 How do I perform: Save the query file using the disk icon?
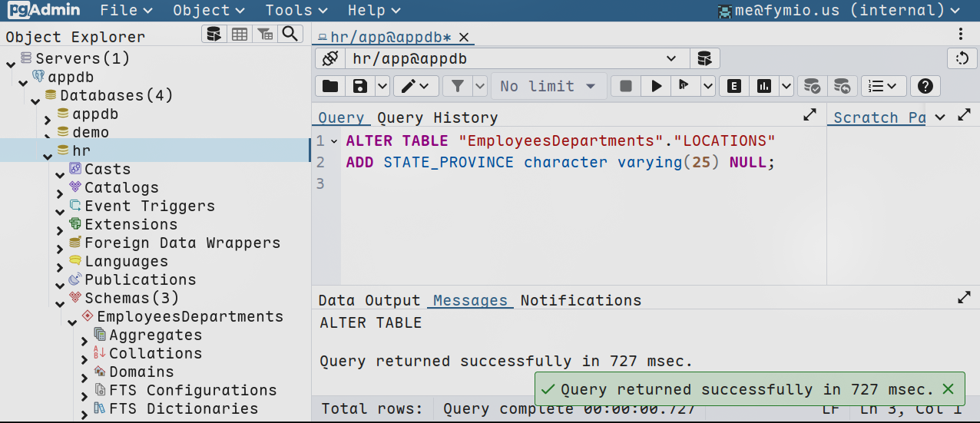[360, 86]
